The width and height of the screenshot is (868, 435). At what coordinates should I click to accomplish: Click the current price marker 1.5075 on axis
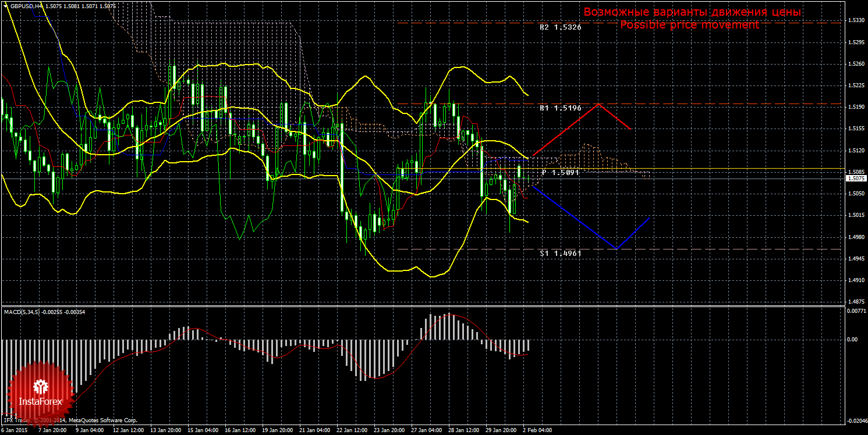tap(855, 179)
